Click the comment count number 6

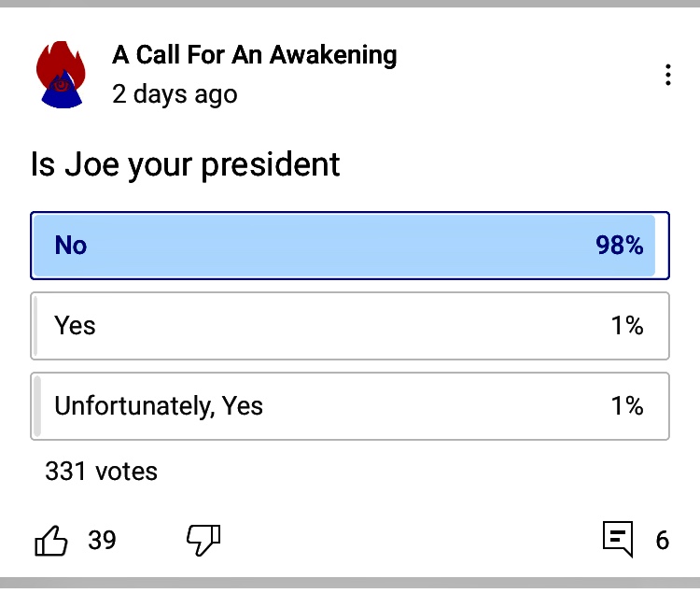(663, 540)
